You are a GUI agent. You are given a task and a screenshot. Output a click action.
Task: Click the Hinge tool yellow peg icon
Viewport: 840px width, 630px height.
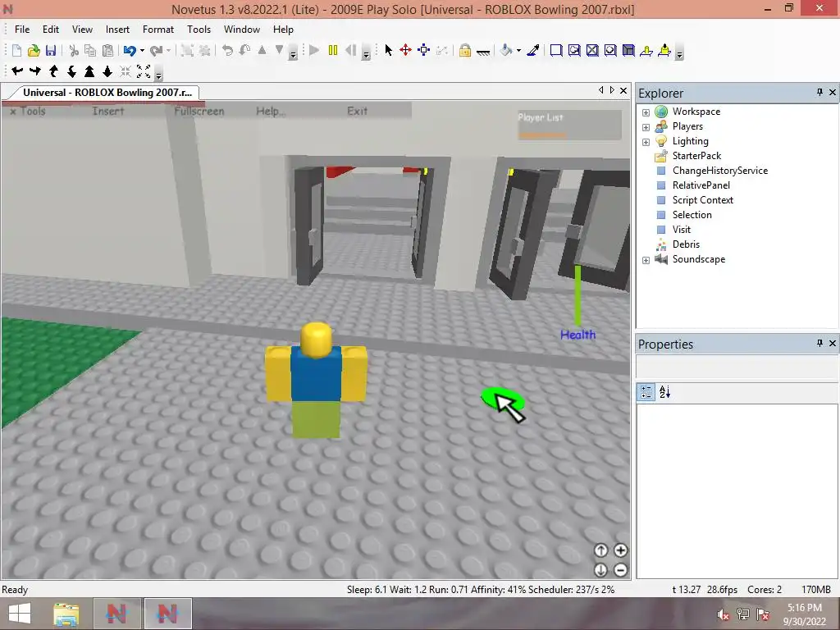tap(646, 50)
